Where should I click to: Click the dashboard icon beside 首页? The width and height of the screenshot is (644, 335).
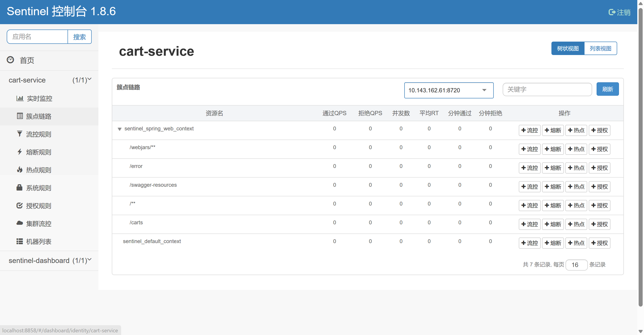[10, 60]
